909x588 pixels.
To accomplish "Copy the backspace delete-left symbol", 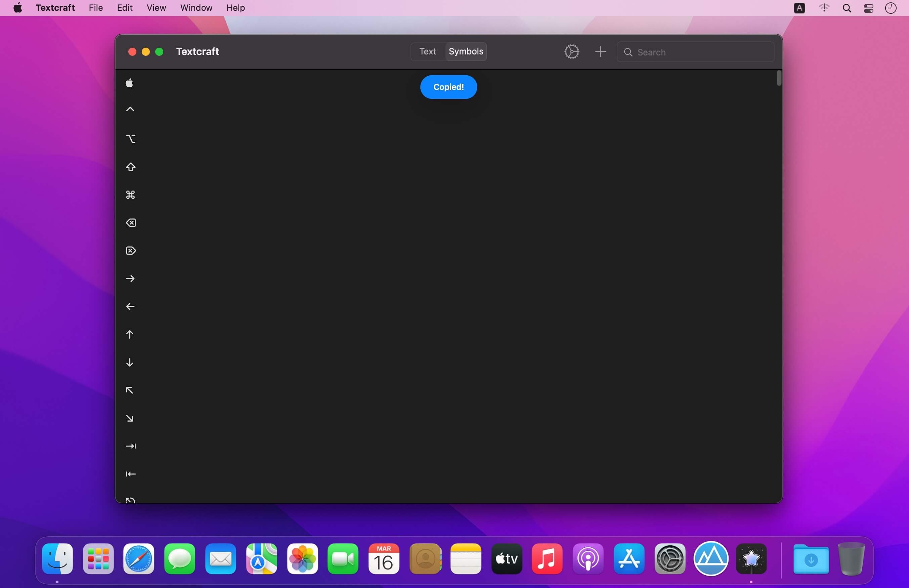I will coord(131,222).
